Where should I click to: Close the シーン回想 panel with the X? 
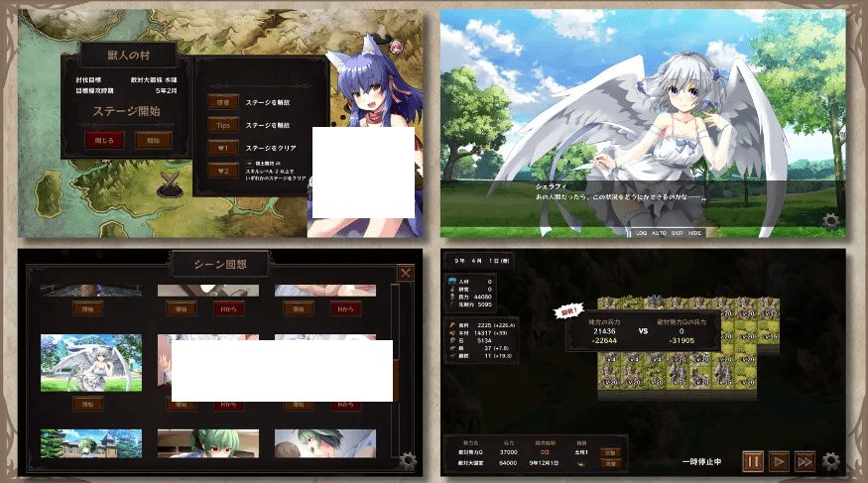(405, 273)
